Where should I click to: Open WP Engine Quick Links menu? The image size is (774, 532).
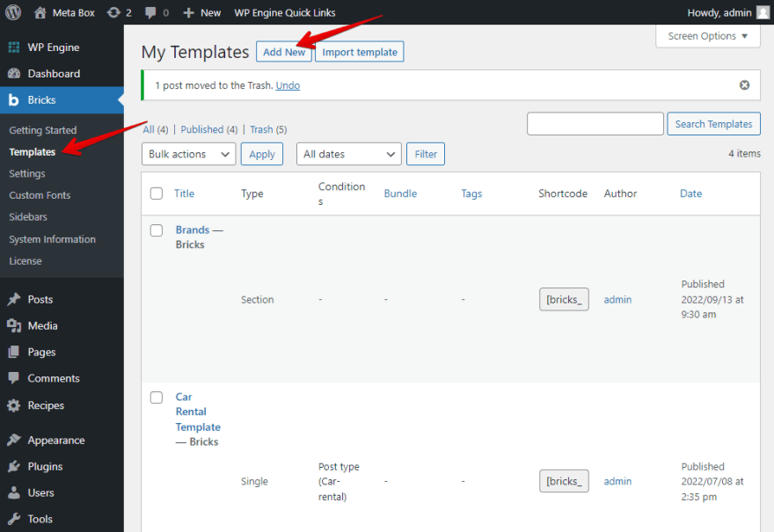(x=285, y=13)
